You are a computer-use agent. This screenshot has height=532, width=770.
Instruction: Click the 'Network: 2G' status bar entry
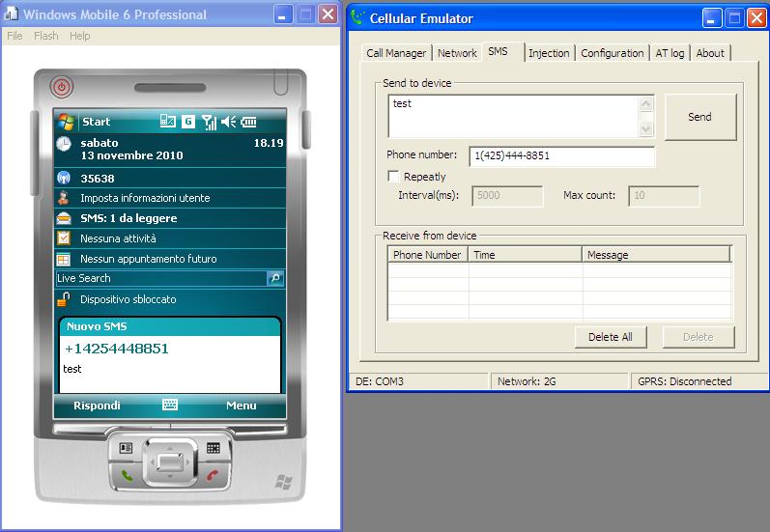(x=559, y=381)
